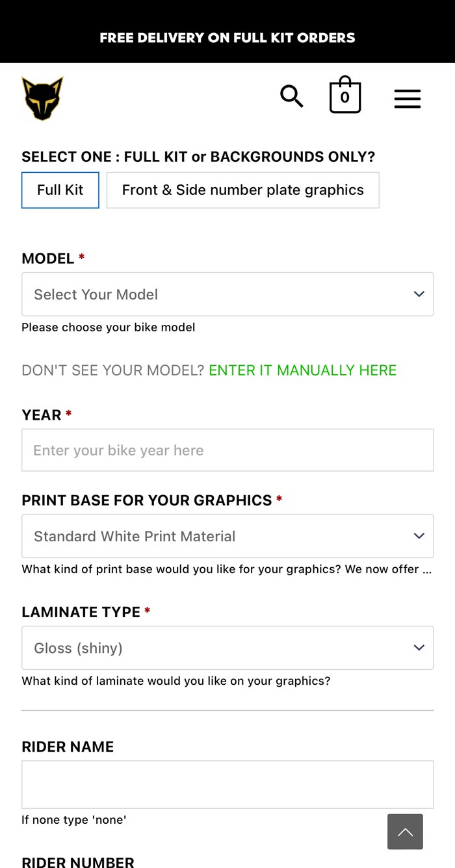Viewport: 455px width, 868px height.
Task: Click the cart item count badge
Action: point(344,97)
